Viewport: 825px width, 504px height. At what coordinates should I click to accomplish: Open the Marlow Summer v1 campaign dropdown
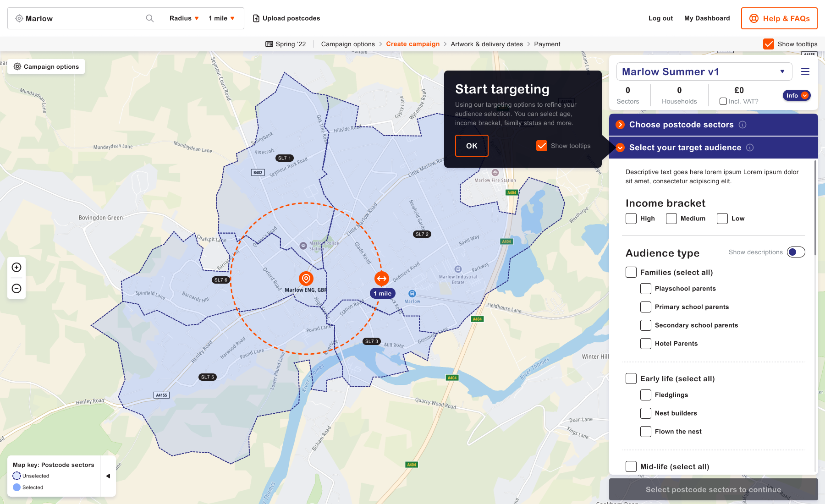[704, 71]
